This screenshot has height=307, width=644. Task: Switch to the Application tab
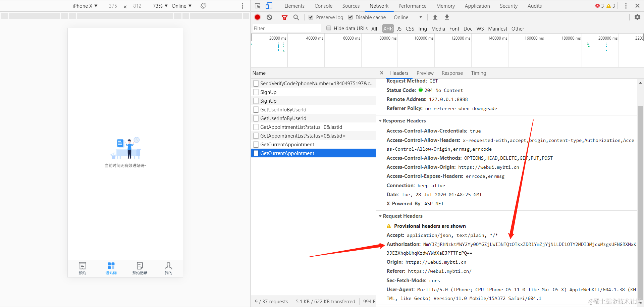pos(477,6)
